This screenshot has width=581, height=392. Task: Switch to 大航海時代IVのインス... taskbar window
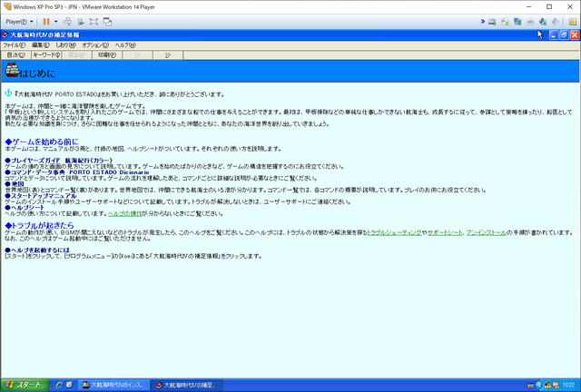(x=114, y=386)
